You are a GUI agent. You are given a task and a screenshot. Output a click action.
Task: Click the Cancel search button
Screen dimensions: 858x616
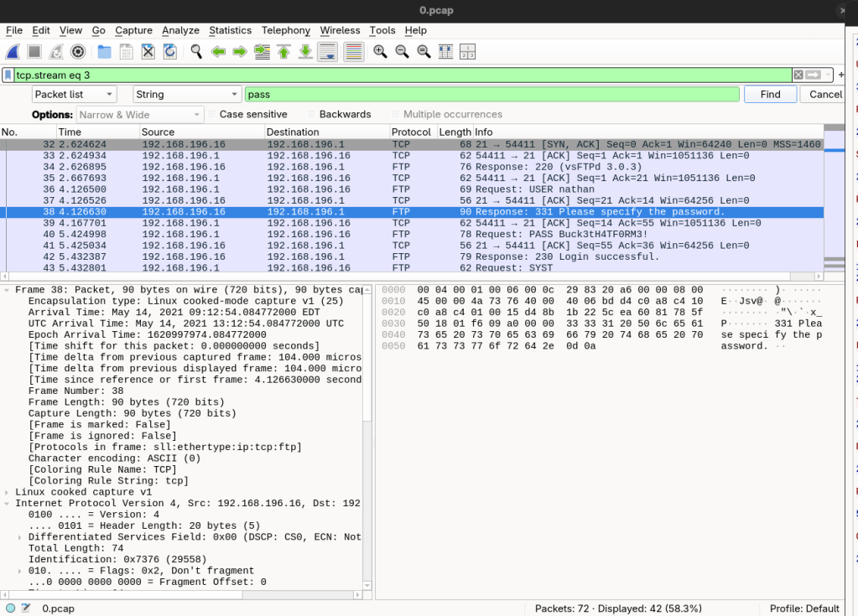tap(825, 95)
